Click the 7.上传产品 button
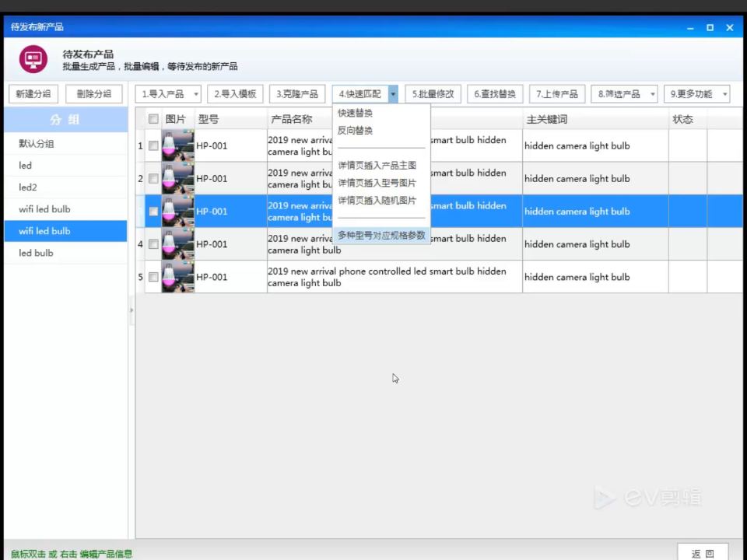 tap(557, 94)
